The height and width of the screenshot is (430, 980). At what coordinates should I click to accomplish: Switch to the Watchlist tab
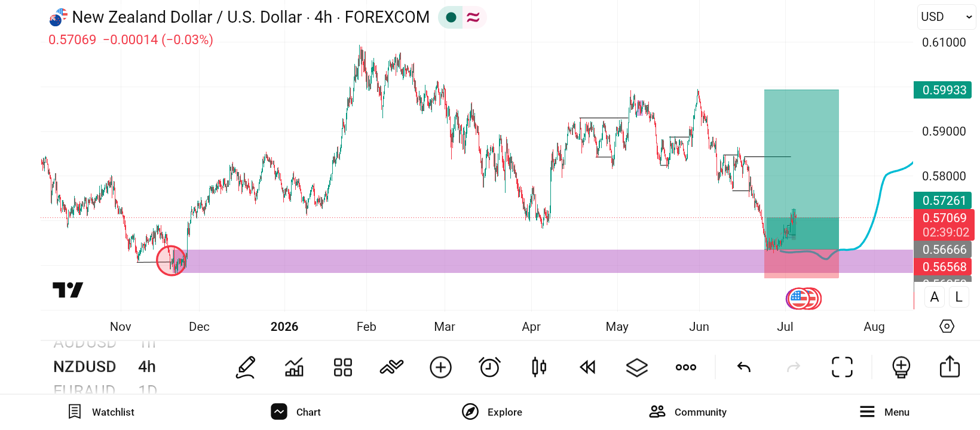pyautogui.click(x=101, y=412)
